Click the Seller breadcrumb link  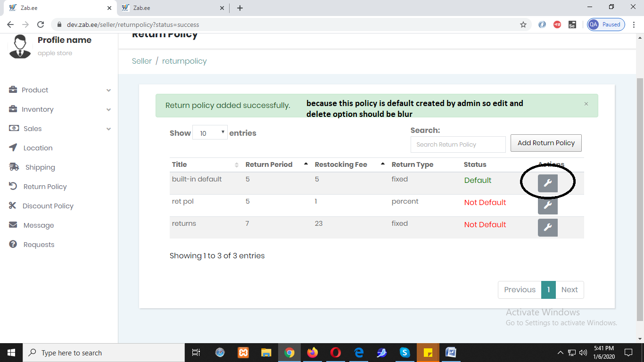tap(142, 61)
